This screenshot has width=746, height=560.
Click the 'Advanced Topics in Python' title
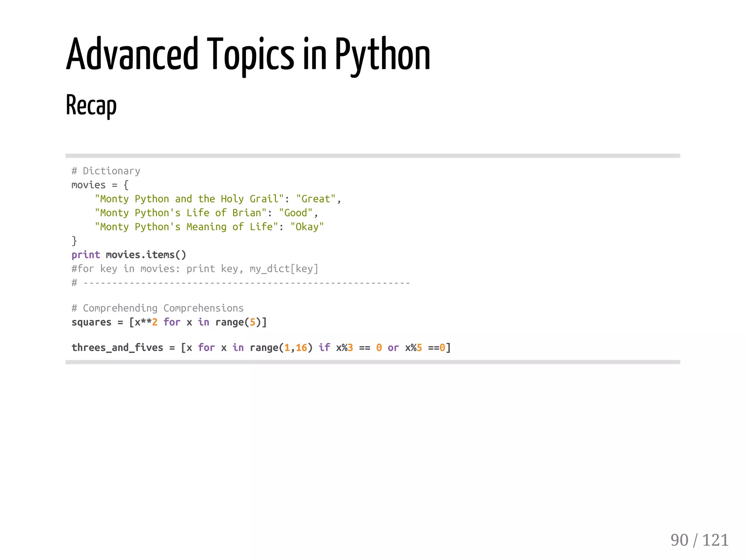tap(248, 55)
